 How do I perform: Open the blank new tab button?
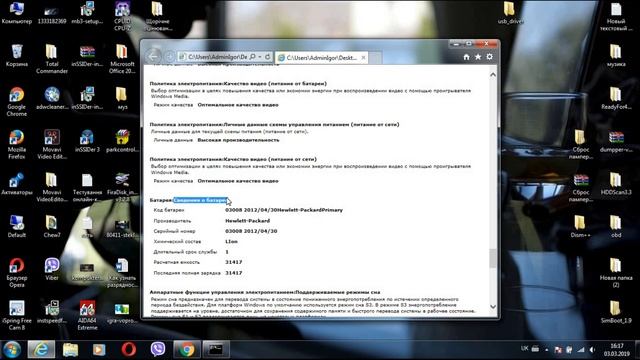coord(375,58)
